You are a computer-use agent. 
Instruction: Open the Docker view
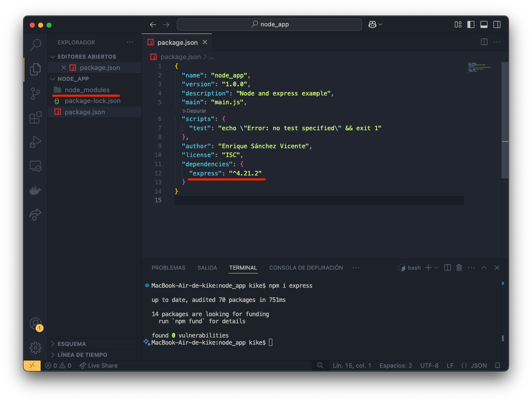tap(36, 191)
